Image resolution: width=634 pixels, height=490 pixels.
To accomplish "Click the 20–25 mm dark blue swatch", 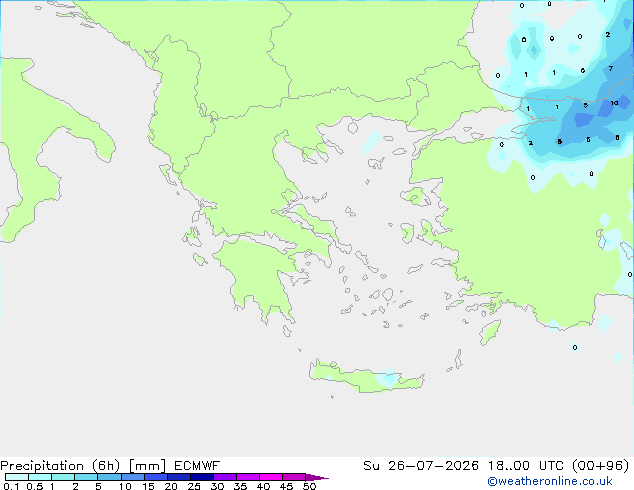I will (179, 477).
